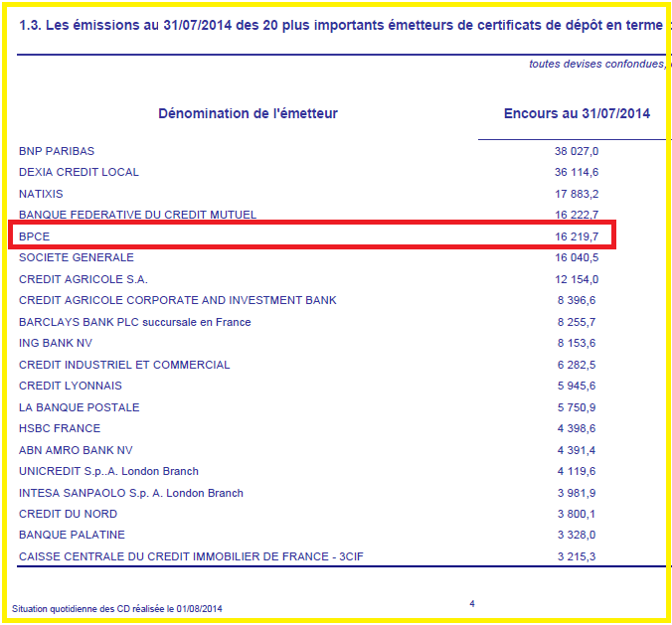
Task: Select the amount 8 396,6
Action: (577, 300)
